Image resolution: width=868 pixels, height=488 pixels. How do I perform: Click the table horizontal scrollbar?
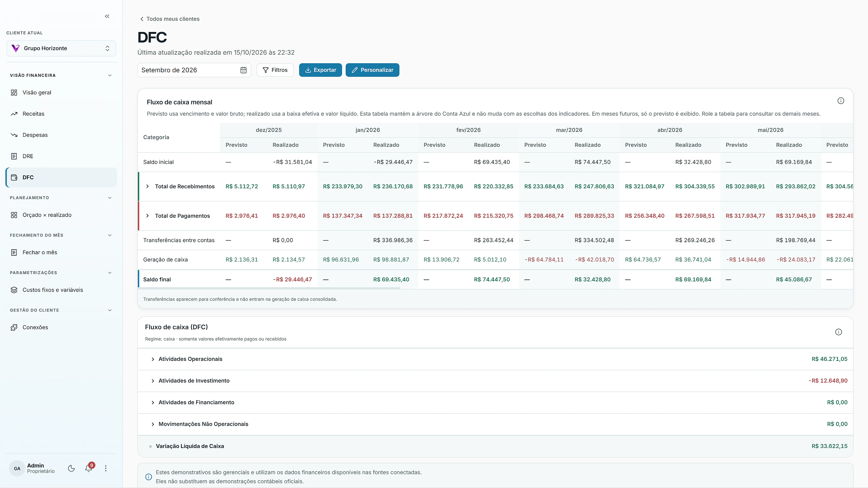(x=269, y=288)
